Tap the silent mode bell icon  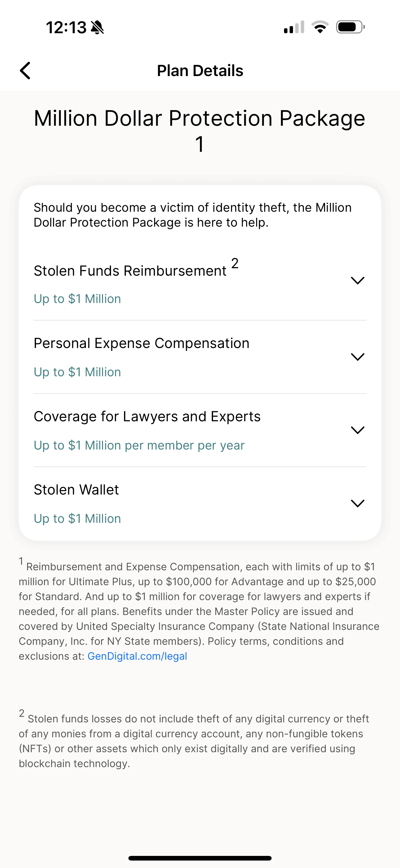97,27
